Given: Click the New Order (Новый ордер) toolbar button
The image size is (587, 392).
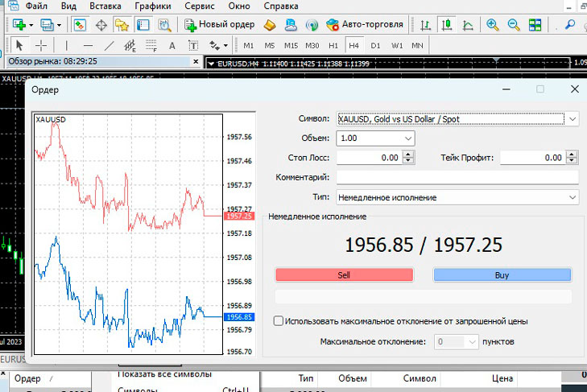Looking at the screenshot, I should tap(220, 24).
